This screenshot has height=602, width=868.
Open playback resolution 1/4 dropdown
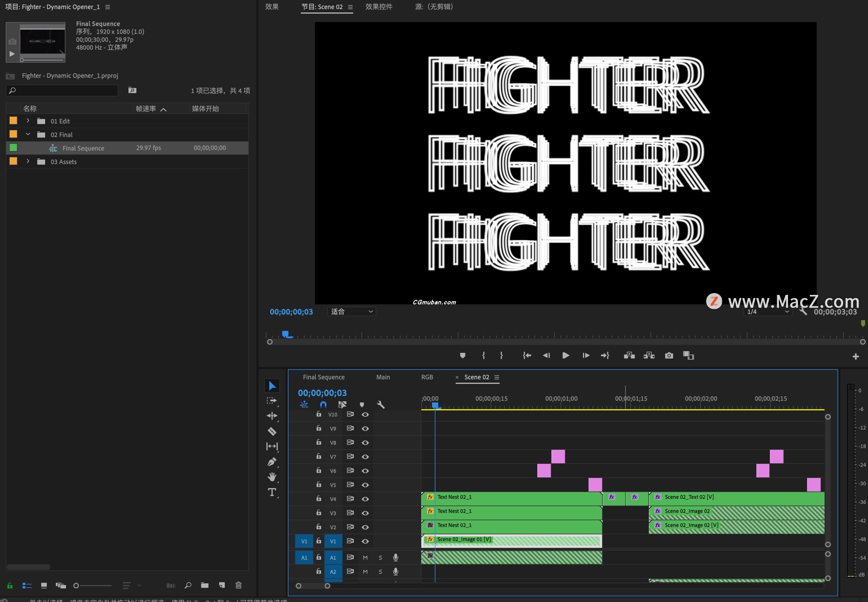click(x=767, y=312)
